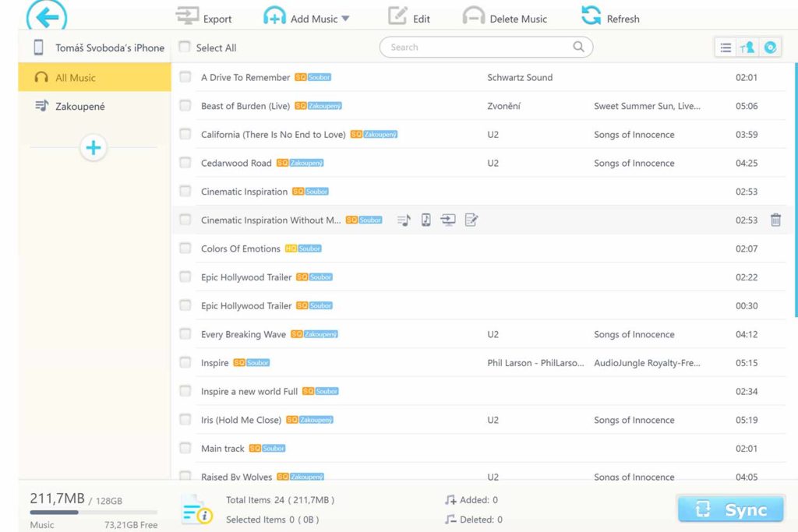This screenshot has width=798, height=532.
Task: Click the Edit pencil icon
Action: (397, 16)
